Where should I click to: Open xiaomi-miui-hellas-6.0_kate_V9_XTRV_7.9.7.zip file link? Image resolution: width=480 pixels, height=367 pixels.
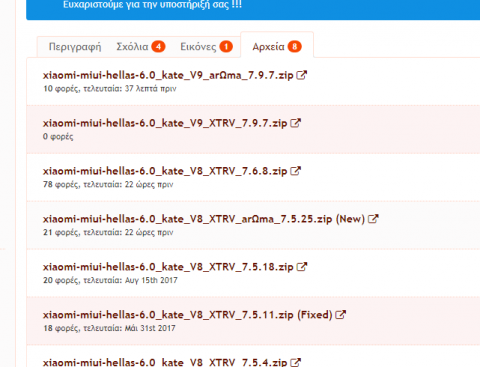[165, 123]
